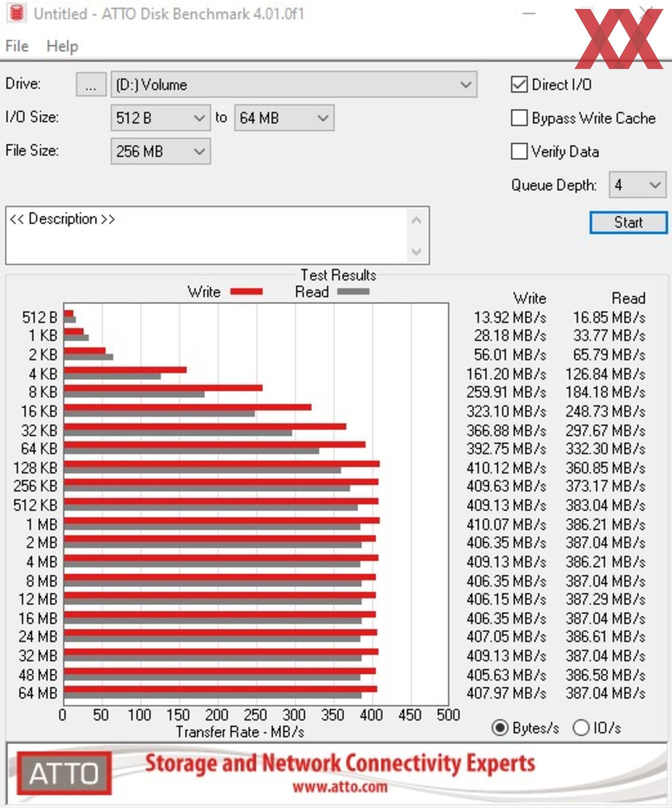
Task: Select the IO/s radio button
Action: (581, 727)
